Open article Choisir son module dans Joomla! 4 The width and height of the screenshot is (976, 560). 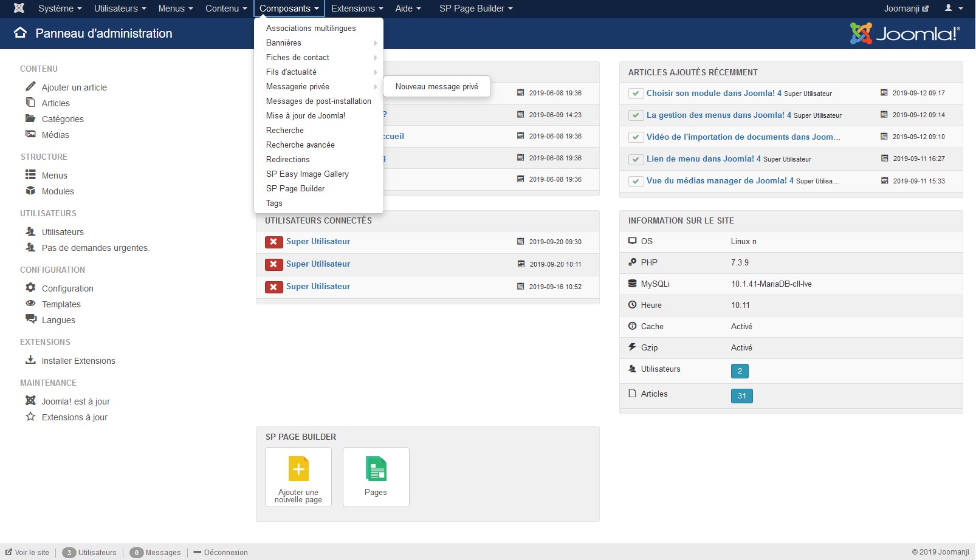(x=714, y=93)
